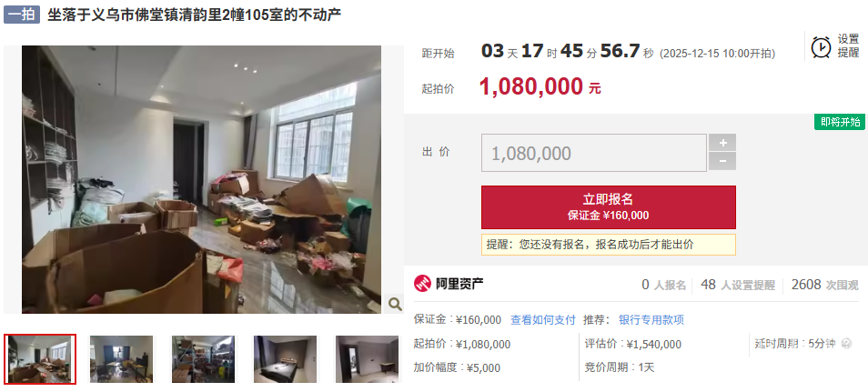Open the 银行专用款项 link
This screenshot has height=392, width=868.
pyautogui.click(x=651, y=319)
